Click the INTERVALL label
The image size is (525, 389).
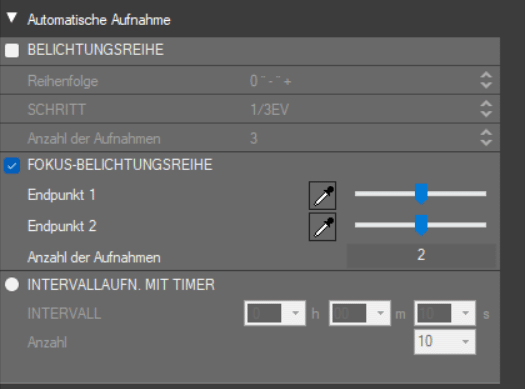[64, 314]
